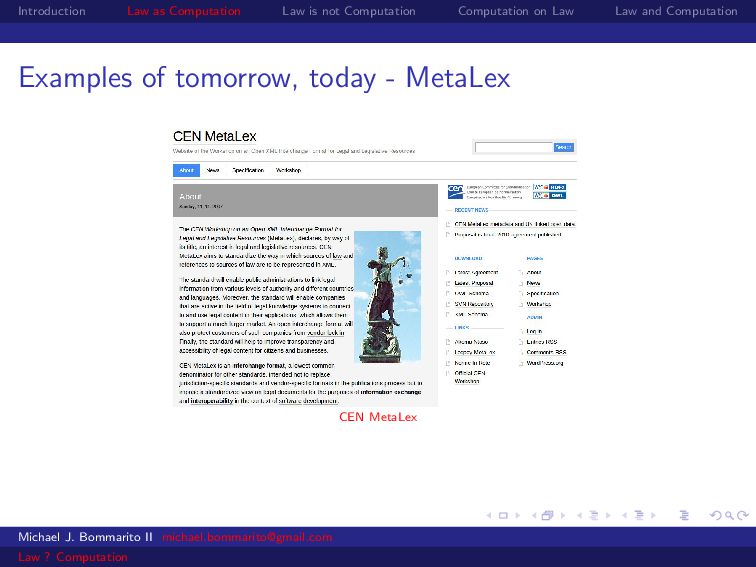
Task: Open the Official CEN Workshop link
Action: click(x=470, y=377)
